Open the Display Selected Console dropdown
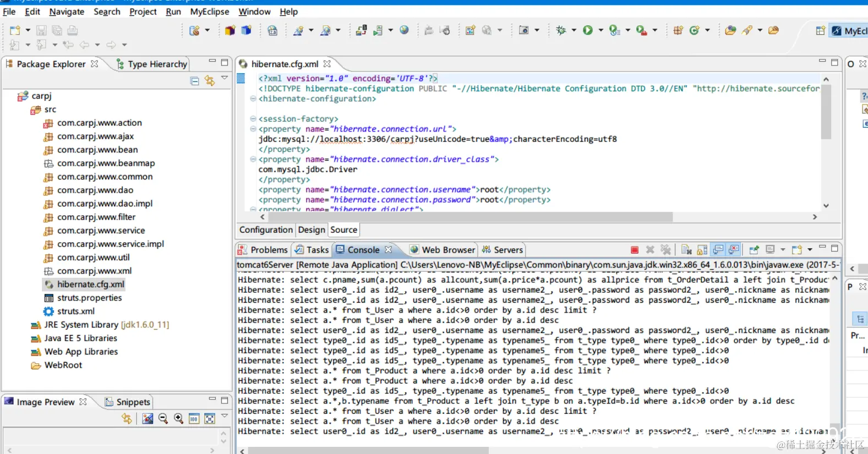868x454 pixels. click(x=783, y=250)
